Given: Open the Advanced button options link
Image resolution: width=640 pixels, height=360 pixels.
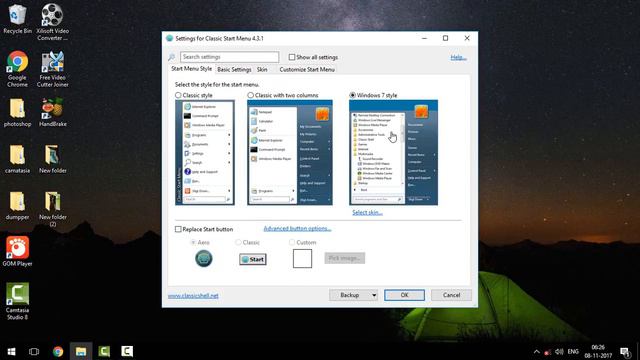Looking at the screenshot, I should tap(297, 229).
